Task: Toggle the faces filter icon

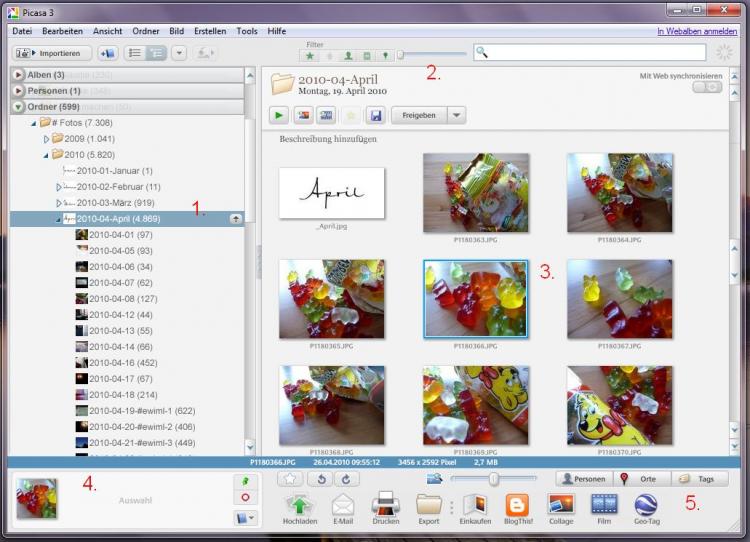Action: coord(348,55)
